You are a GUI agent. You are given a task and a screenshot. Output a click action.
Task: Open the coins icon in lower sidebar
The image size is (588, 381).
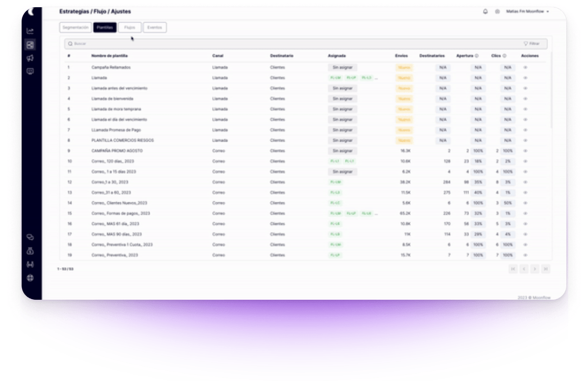(30, 237)
